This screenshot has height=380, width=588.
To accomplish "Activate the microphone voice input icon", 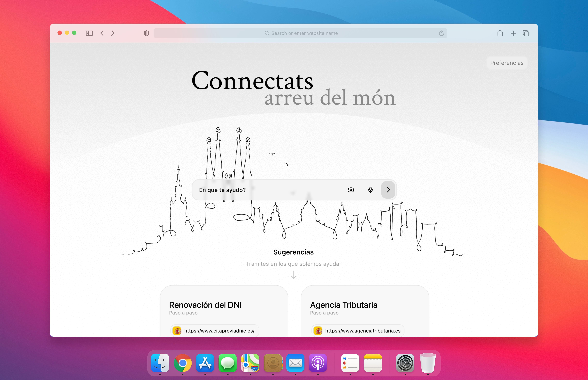I will (371, 190).
